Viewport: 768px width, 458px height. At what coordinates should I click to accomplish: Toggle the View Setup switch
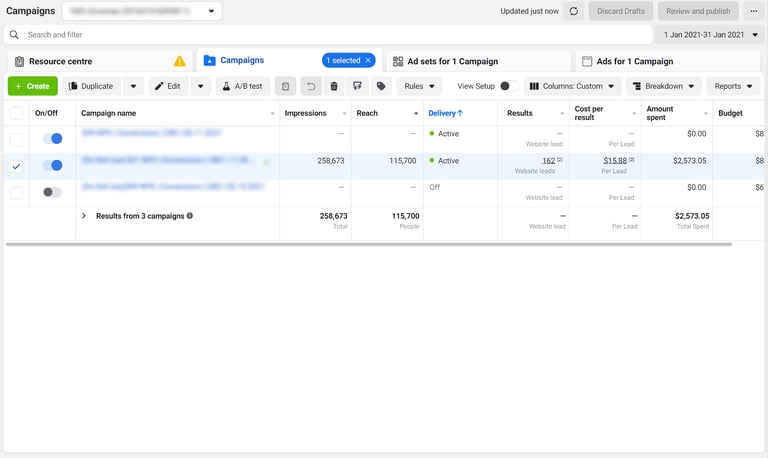tap(509, 86)
